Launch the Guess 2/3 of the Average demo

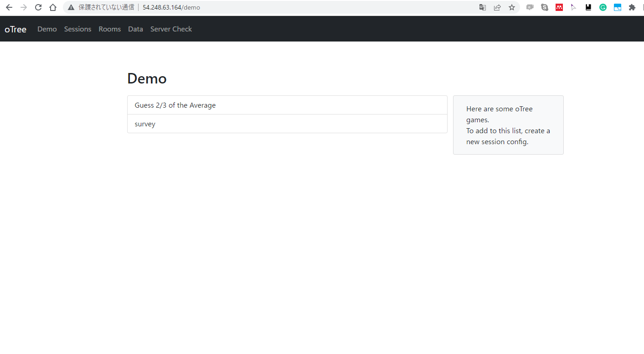[175, 105]
